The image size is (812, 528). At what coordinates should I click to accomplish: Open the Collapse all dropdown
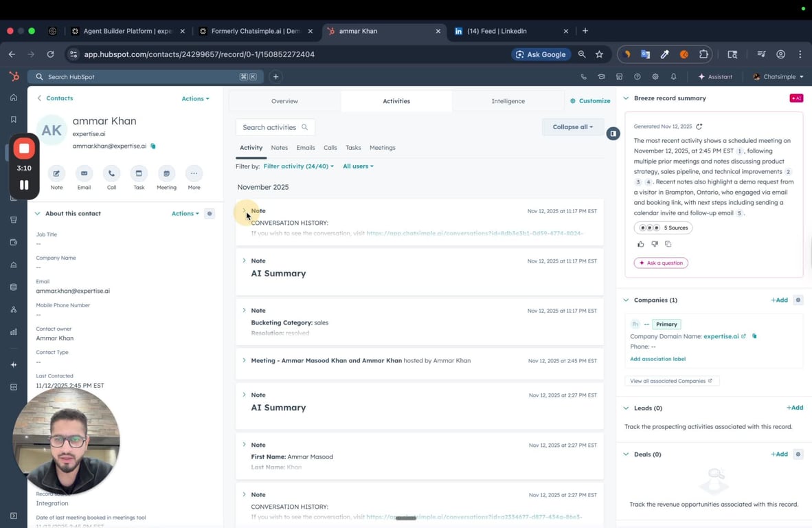572,127
